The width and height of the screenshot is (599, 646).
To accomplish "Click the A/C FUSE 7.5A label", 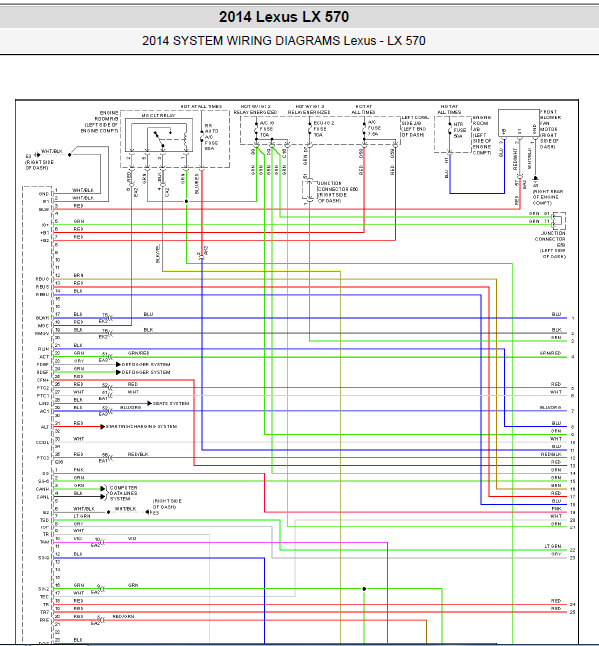I will point(374,128).
